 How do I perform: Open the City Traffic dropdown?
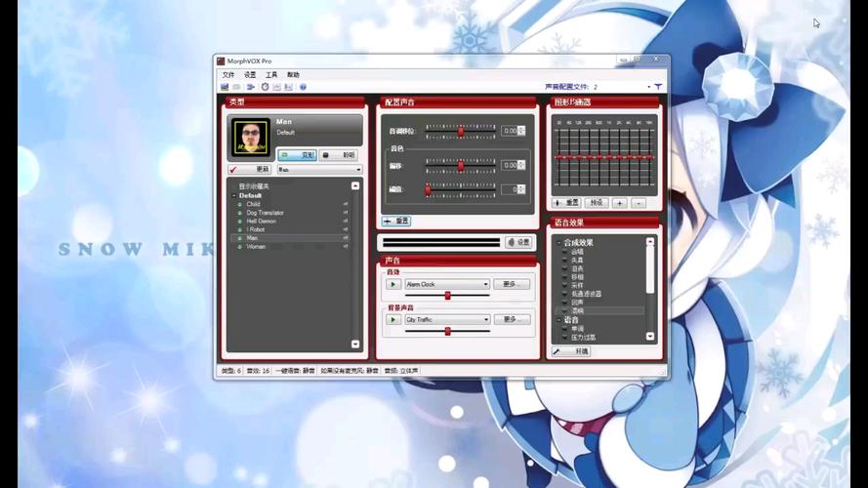tap(447, 320)
